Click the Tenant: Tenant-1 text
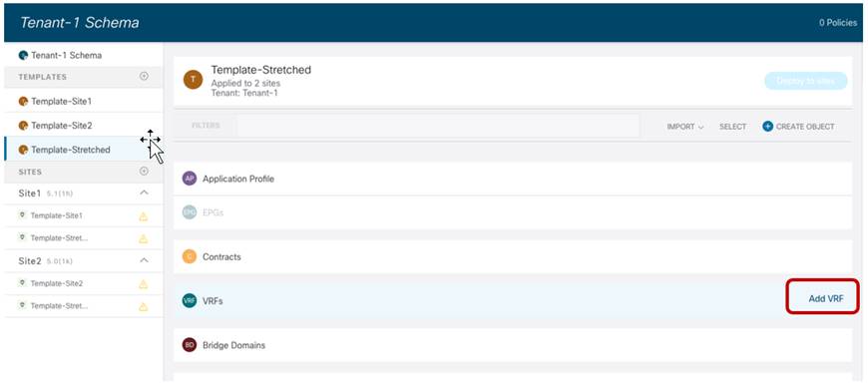Viewport: 868px width, 391px height. click(x=244, y=93)
